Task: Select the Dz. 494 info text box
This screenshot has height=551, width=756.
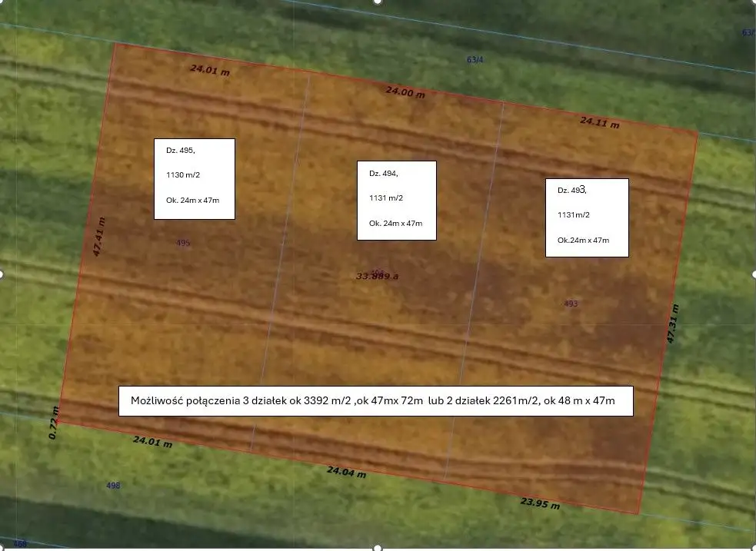Action: (396, 200)
